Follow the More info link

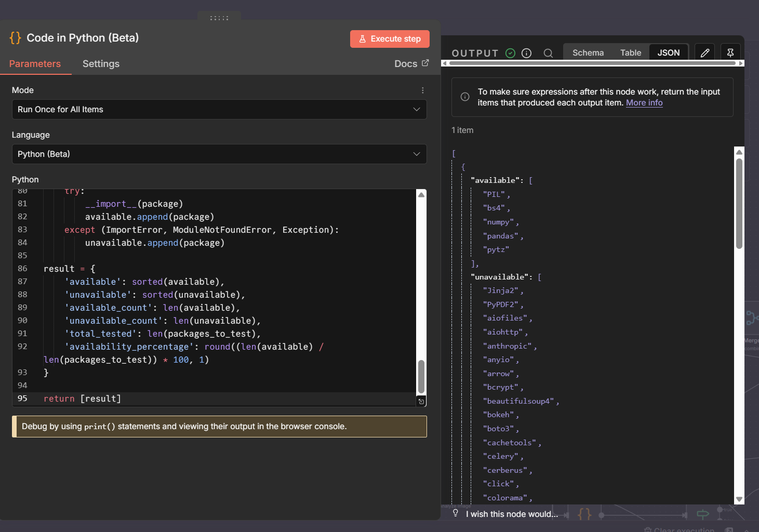[644, 103]
